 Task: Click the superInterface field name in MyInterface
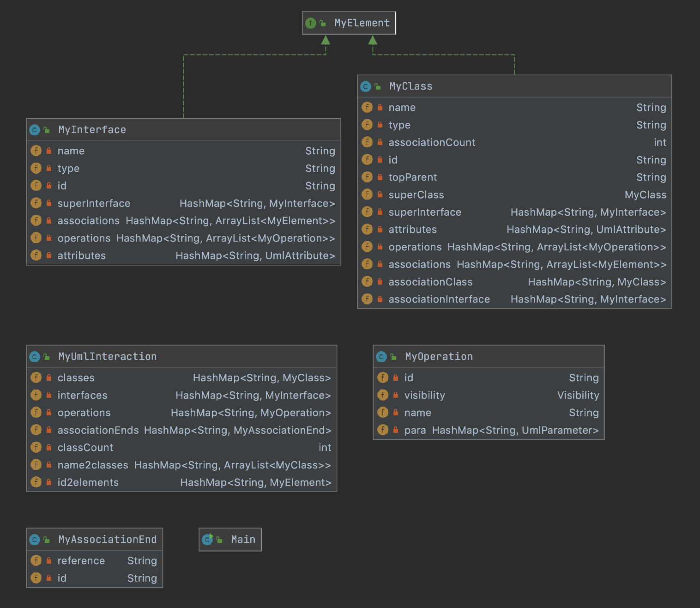[x=94, y=203]
